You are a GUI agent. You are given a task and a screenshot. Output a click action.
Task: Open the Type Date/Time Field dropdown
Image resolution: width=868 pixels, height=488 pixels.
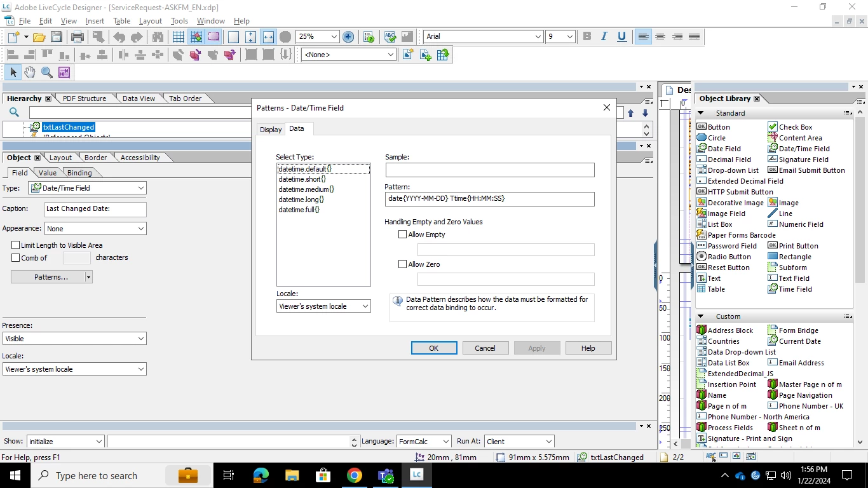140,188
